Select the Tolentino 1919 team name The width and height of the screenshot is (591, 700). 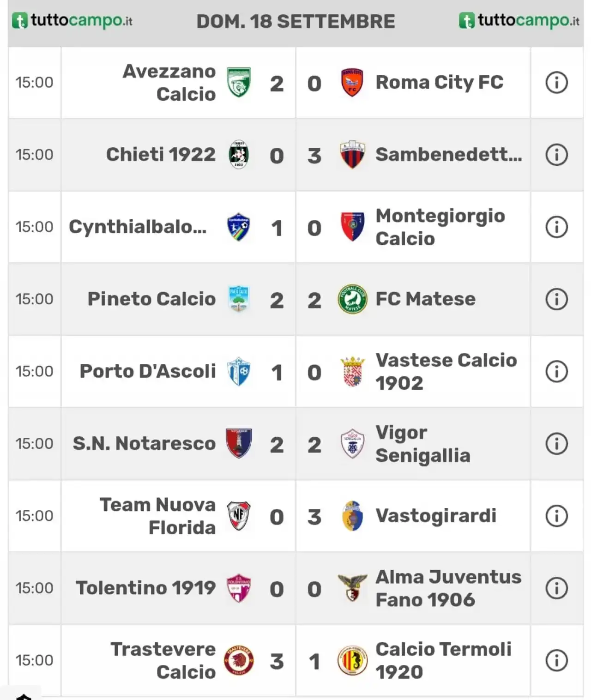146,588
